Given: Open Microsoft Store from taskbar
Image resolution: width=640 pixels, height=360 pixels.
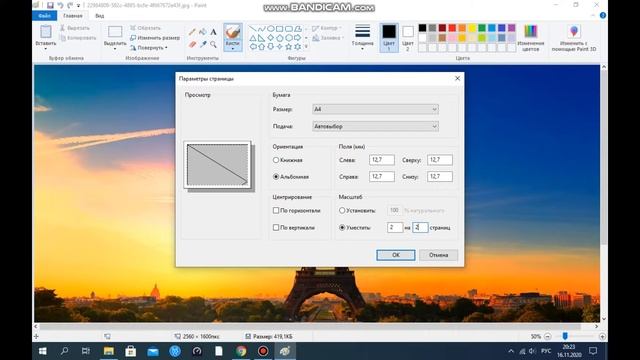Looking at the screenshot, I should pos(131,351).
